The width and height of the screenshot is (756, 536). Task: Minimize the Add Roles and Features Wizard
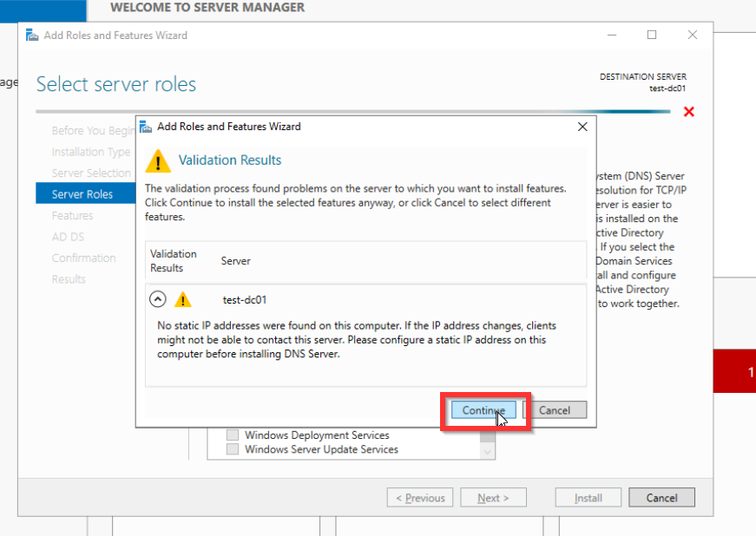point(612,36)
